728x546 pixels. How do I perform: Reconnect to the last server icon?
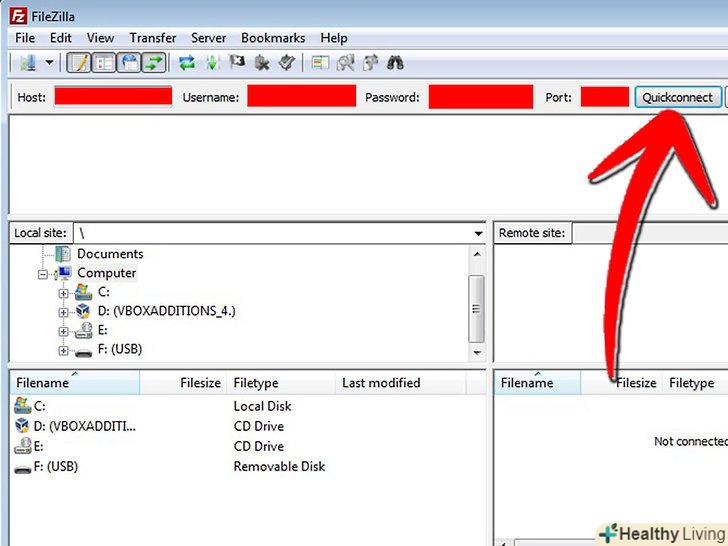(287, 62)
